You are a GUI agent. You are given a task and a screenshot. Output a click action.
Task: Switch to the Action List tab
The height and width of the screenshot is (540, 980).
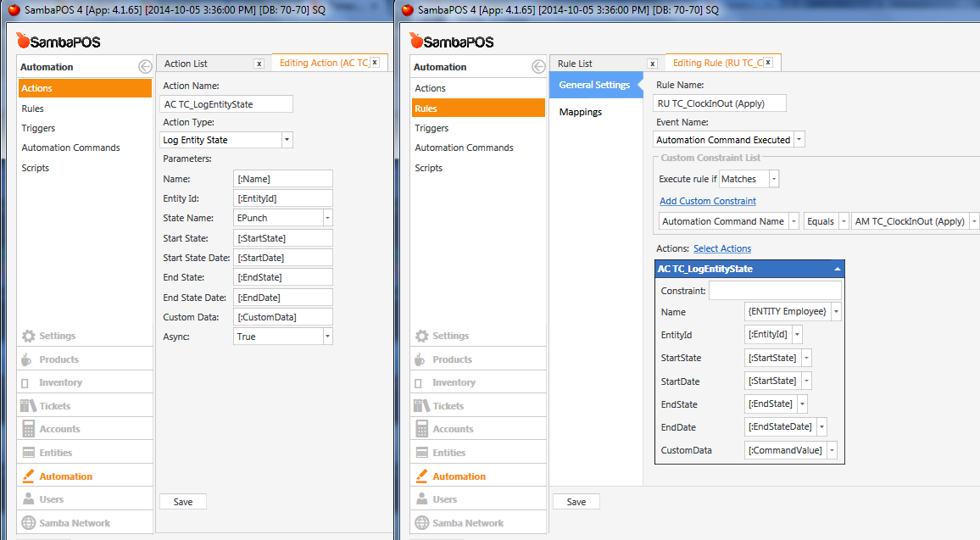coord(186,64)
